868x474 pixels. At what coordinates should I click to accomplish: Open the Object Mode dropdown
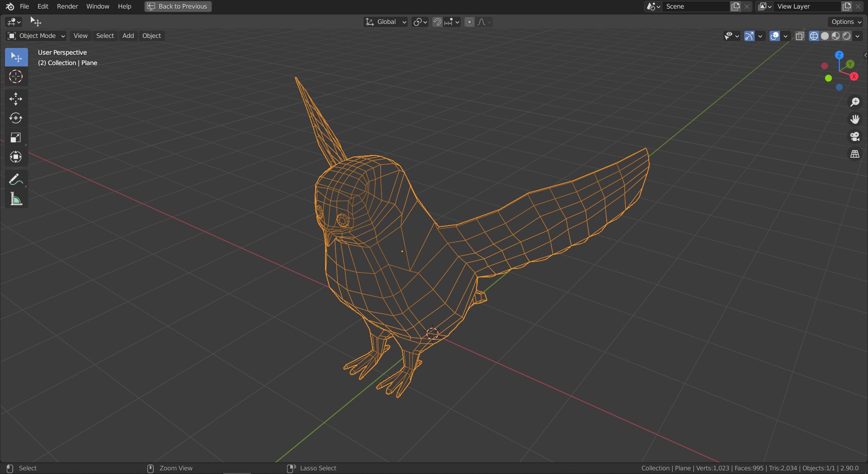36,36
